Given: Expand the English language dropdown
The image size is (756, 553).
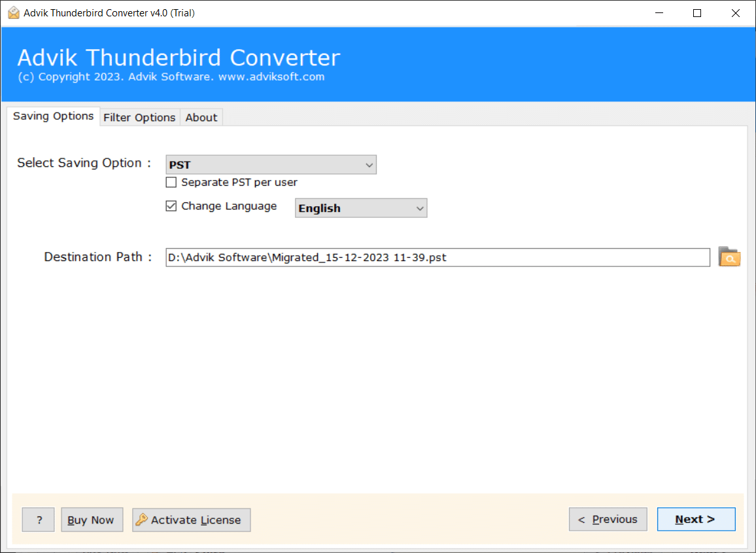Looking at the screenshot, I should 361,208.
